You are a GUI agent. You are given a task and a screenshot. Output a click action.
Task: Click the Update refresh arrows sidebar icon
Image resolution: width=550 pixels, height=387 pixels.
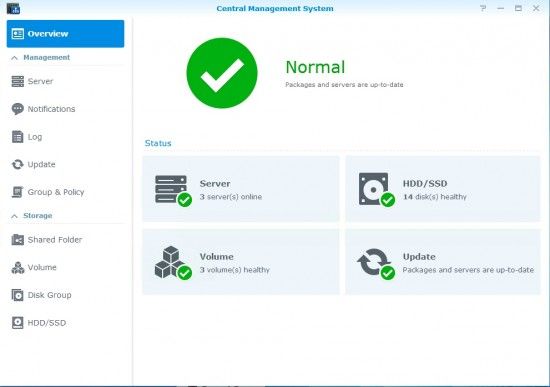[18, 164]
